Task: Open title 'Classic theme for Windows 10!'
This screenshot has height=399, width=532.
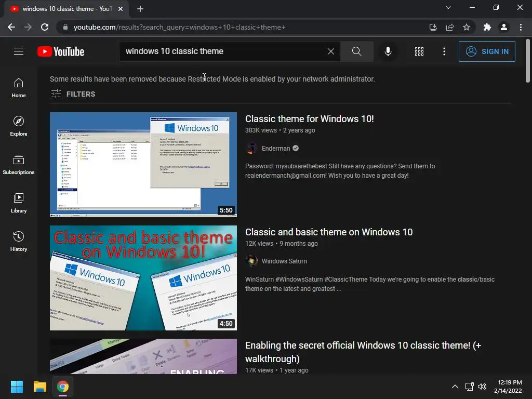Action: (310, 119)
